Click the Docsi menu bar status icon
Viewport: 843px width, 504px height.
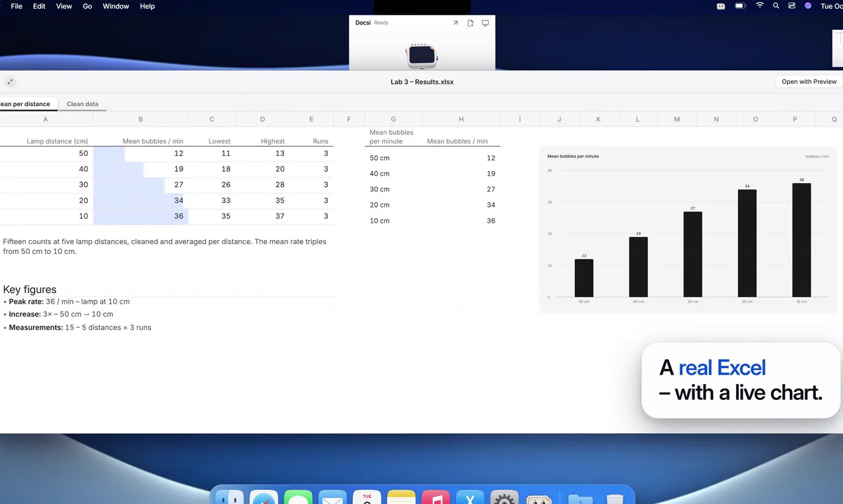coord(721,6)
